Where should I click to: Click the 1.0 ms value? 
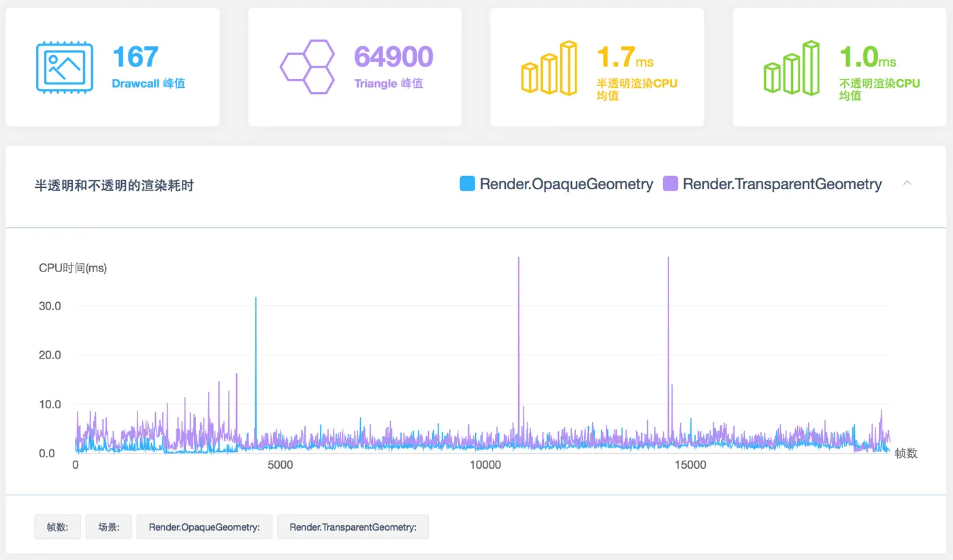(868, 57)
